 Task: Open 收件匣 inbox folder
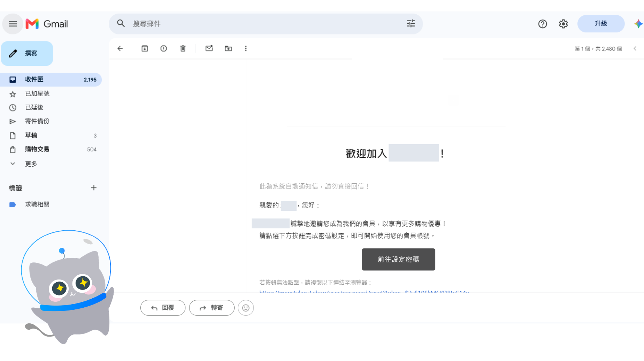(51, 79)
